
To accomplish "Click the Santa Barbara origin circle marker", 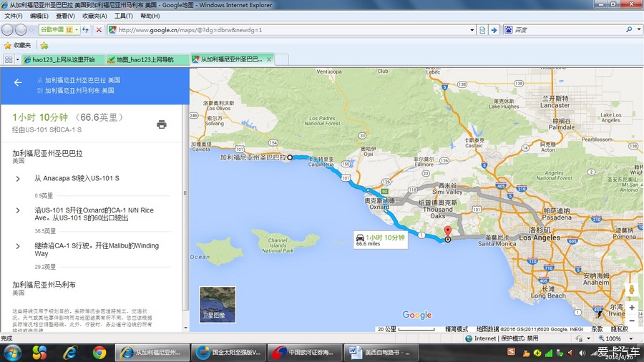I will coord(290,157).
